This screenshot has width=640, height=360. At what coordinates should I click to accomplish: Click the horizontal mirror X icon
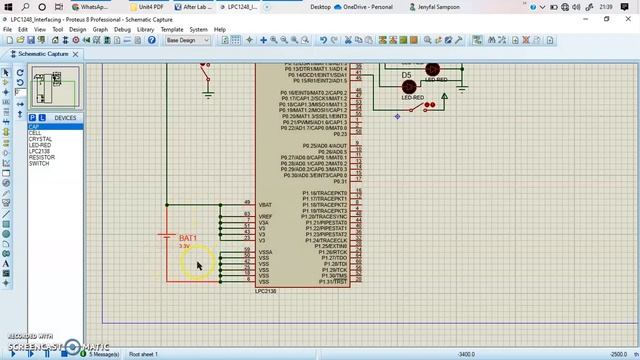[20, 104]
